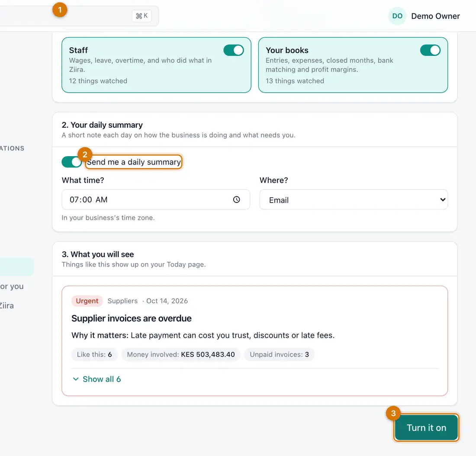Image resolution: width=476 pixels, height=456 pixels.
Task: Click the 13 things watched text
Action: point(295,81)
